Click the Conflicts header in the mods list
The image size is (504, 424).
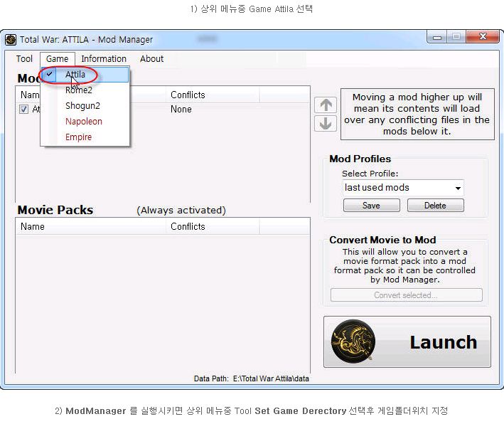click(213, 95)
